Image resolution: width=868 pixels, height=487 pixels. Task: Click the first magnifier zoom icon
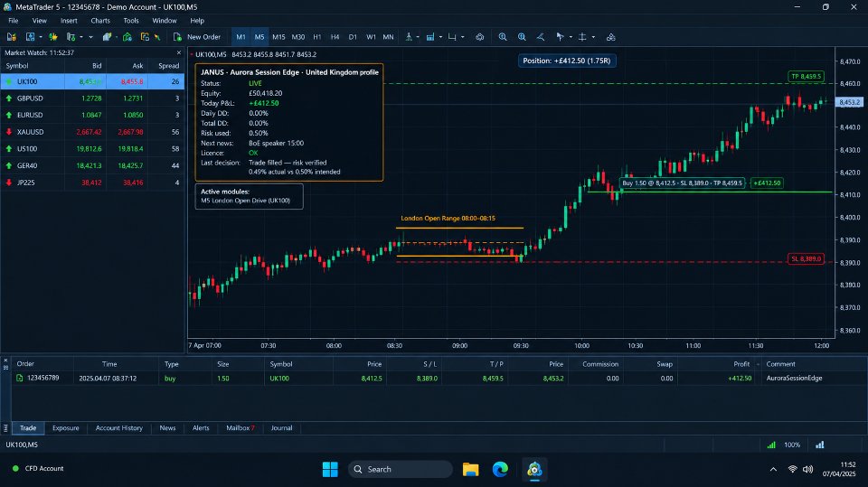(x=503, y=37)
